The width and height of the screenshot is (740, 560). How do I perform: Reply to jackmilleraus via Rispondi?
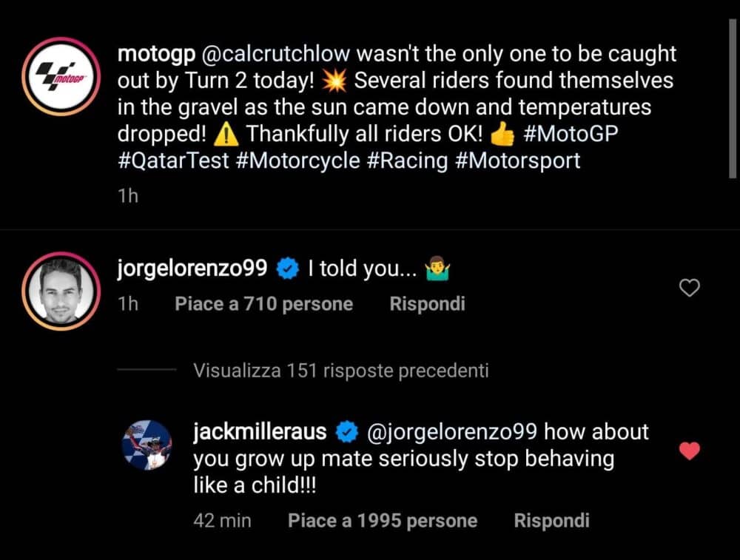tap(551, 521)
